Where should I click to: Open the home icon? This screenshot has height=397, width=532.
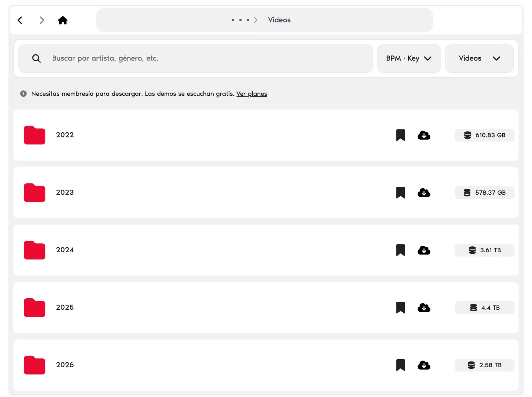point(63,20)
